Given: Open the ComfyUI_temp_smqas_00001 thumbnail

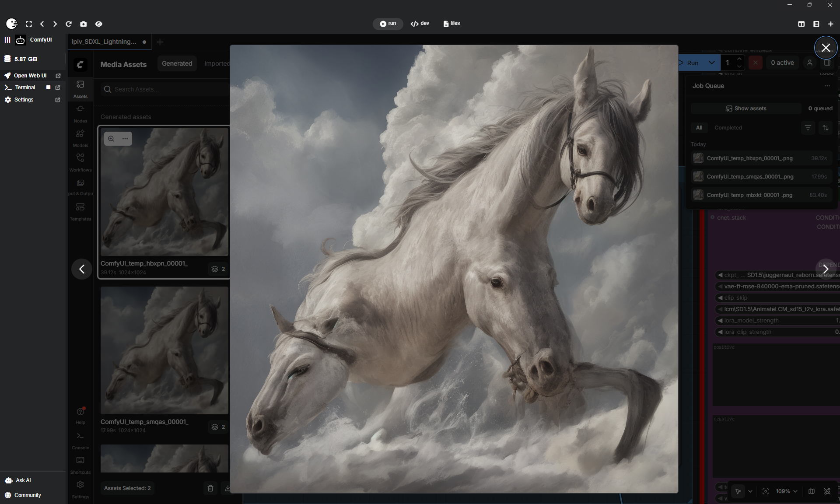Looking at the screenshot, I should coord(164,350).
